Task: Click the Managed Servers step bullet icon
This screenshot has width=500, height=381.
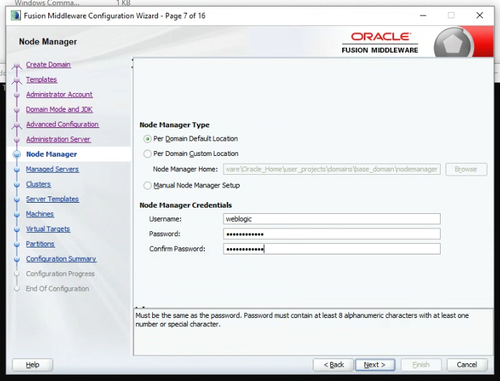Action: pos(17,169)
